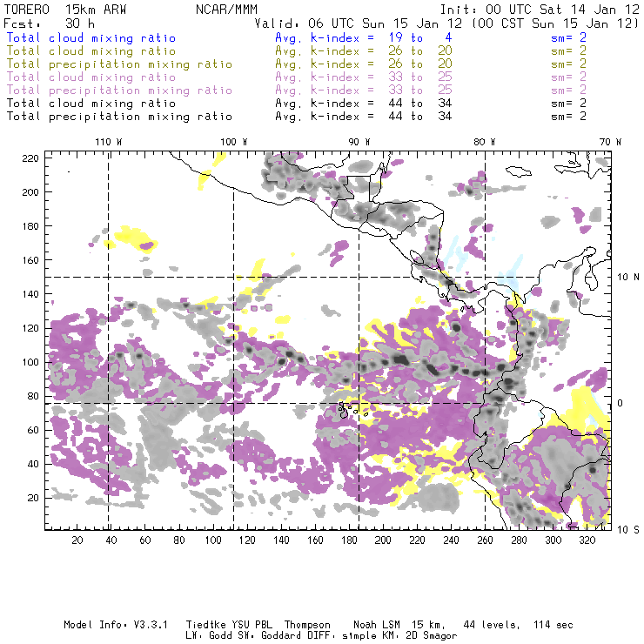The height and width of the screenshot is (644, 644).
Task: Select the 'Init: 00 UTC Sat 14 Jan 12' text
Action: pos(540,10)
